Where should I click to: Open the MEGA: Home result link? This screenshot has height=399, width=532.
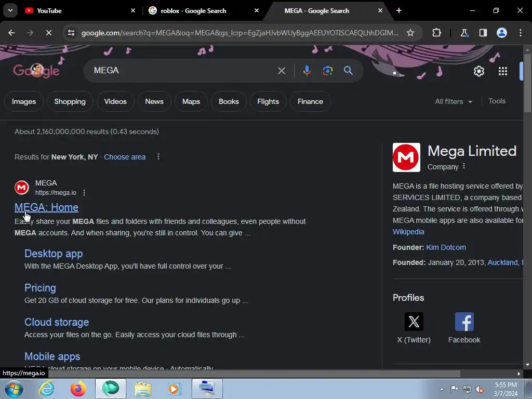pyautogui.click(x=46, y=207)
